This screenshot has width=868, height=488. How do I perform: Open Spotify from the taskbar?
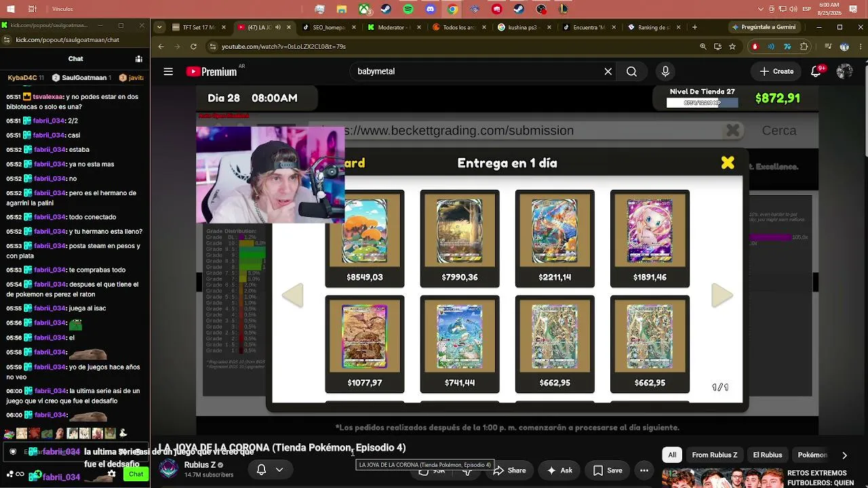(408, 9)
